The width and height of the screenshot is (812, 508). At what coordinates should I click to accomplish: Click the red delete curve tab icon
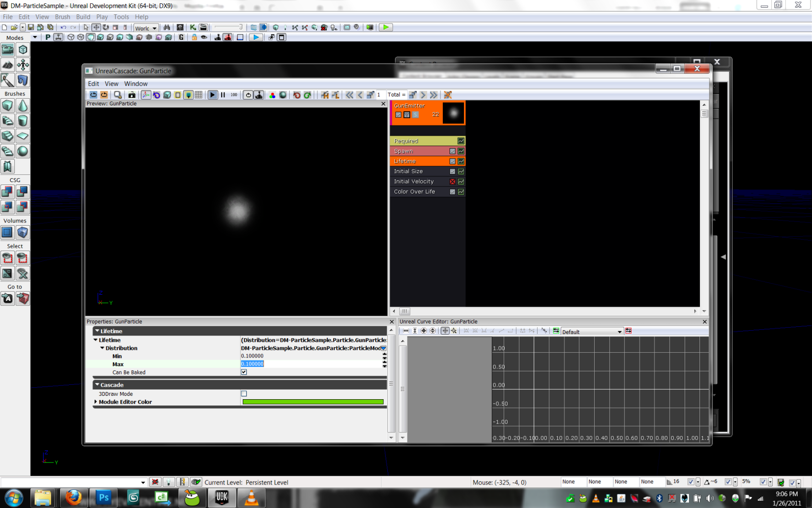tap(629, 331)
